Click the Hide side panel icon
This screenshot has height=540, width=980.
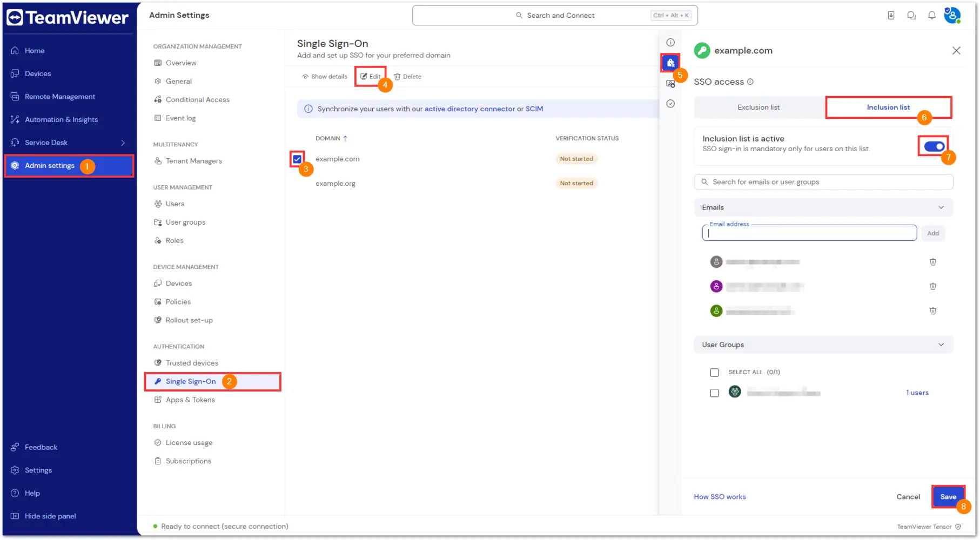pos(15,516)
